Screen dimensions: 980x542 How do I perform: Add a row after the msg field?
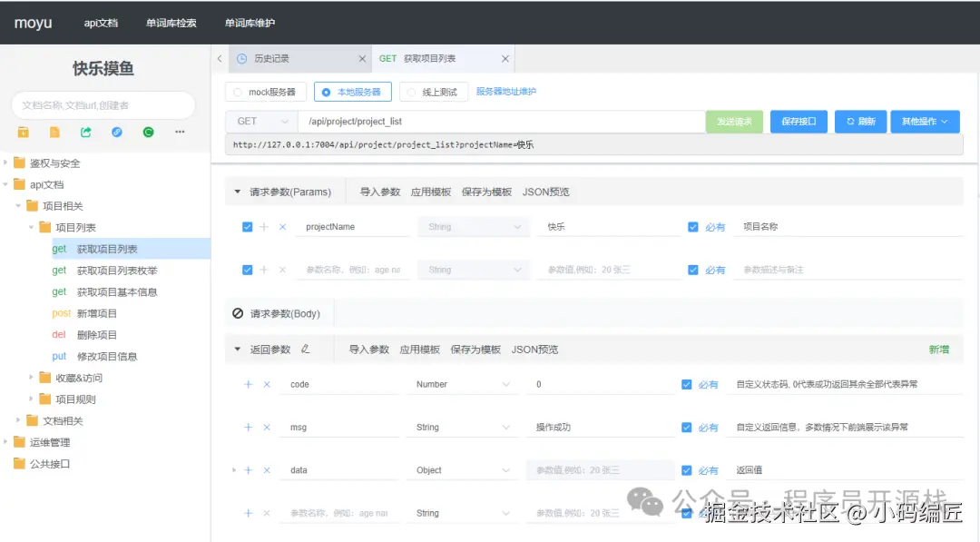248,428
